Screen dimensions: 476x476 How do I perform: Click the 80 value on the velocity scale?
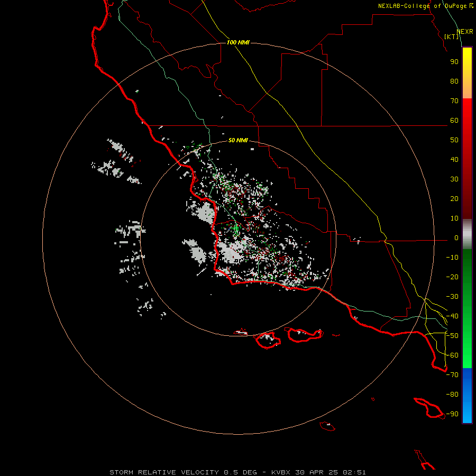tap(454, 81)
